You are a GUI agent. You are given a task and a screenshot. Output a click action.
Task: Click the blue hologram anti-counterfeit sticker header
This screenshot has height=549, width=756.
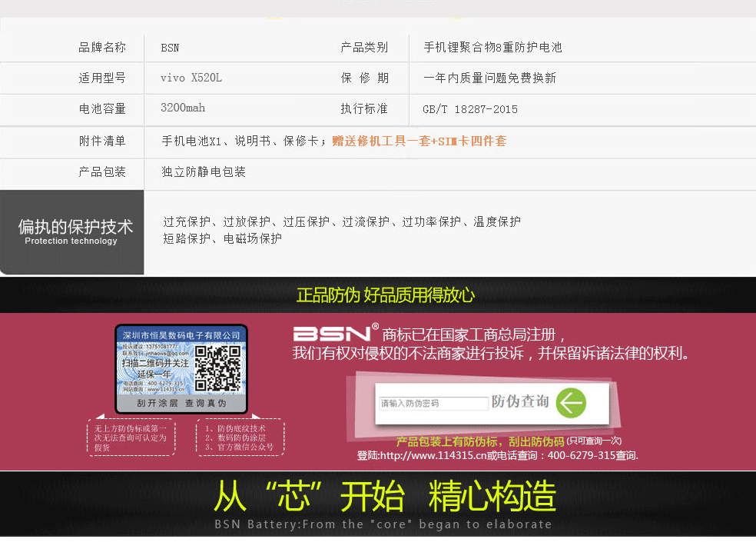(181, 335)
